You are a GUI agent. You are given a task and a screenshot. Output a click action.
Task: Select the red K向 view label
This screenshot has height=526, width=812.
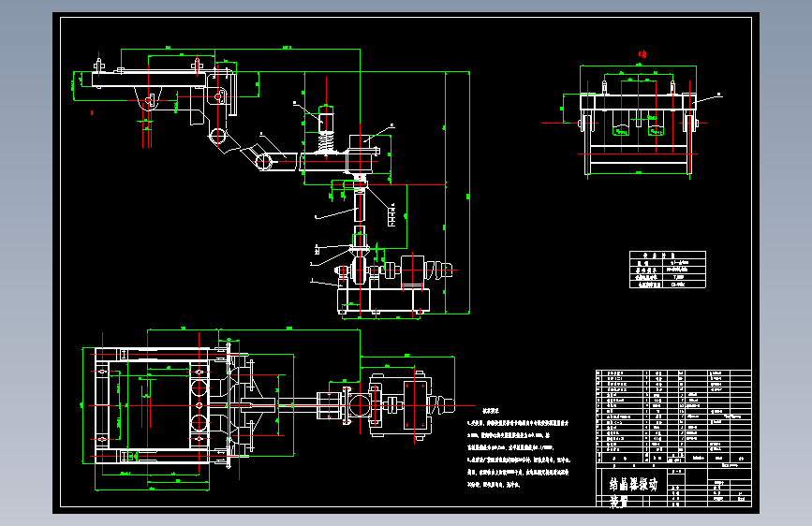pyautogui.click(x=642, y=54)
